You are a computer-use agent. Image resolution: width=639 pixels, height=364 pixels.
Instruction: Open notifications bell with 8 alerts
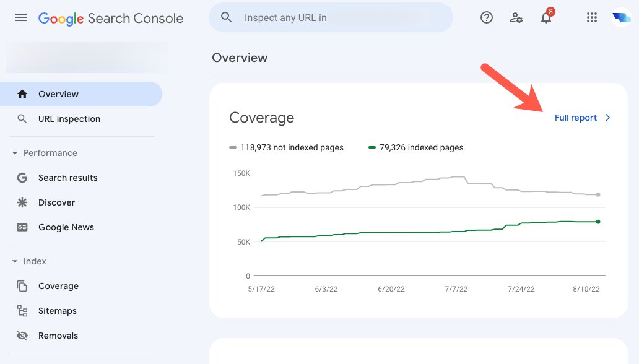coord(547,16)
